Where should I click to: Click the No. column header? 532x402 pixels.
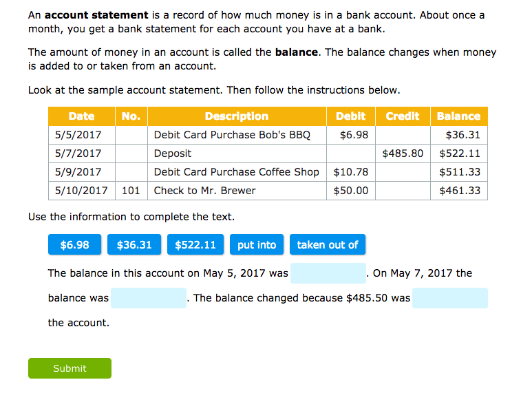coord(131,116)
